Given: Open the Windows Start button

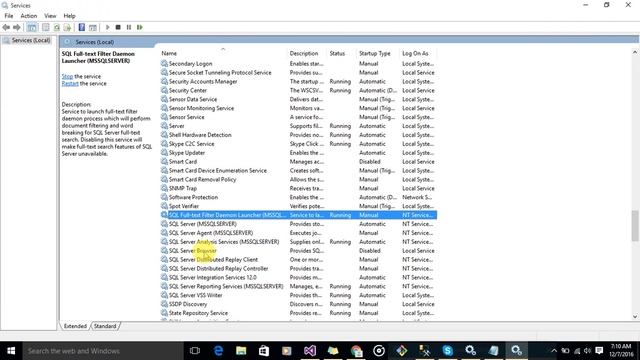Looking at the screenshot, I should coord(11,351).
